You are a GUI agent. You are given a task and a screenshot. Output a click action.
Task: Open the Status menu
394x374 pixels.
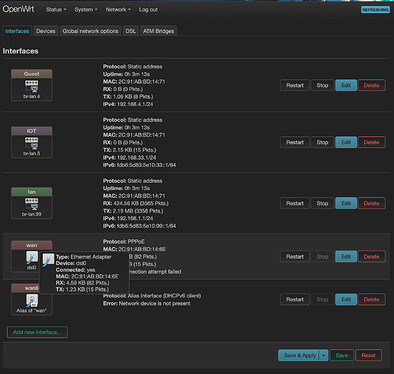pyautogui.click(x=56, y=10)
